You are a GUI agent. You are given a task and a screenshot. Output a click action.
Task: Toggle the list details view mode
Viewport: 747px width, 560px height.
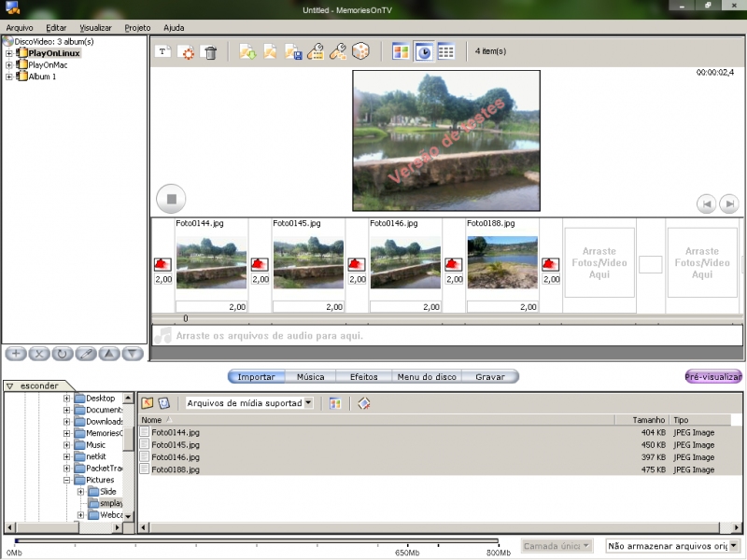point(446,52)
